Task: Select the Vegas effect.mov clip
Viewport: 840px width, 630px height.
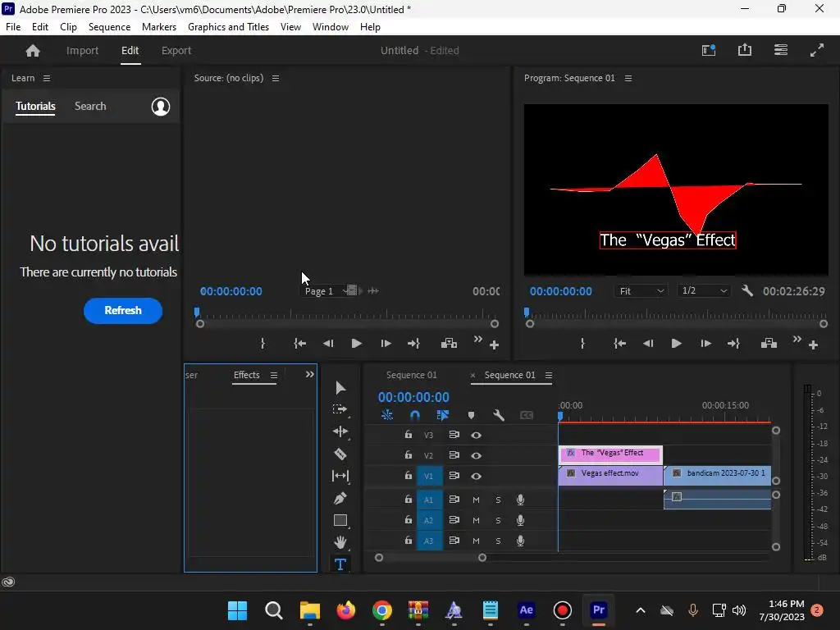Action: (x=610, y=475)
